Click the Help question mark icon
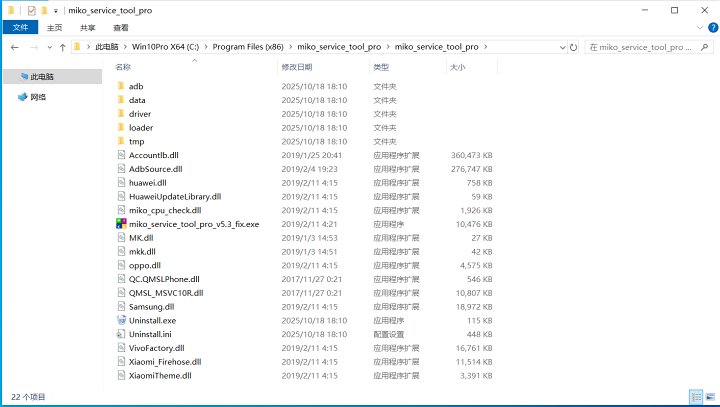 (713, 28)
